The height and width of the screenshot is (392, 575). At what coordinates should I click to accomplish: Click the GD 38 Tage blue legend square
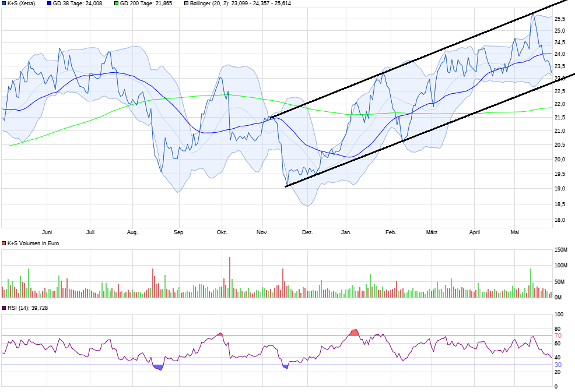pyautogui.click(x=49, y=3)
